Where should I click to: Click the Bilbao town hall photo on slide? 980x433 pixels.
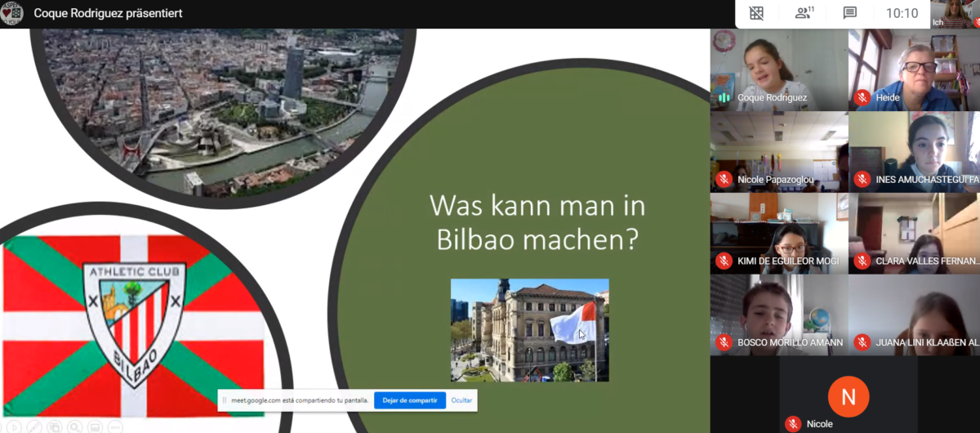(x=529, y=330)
